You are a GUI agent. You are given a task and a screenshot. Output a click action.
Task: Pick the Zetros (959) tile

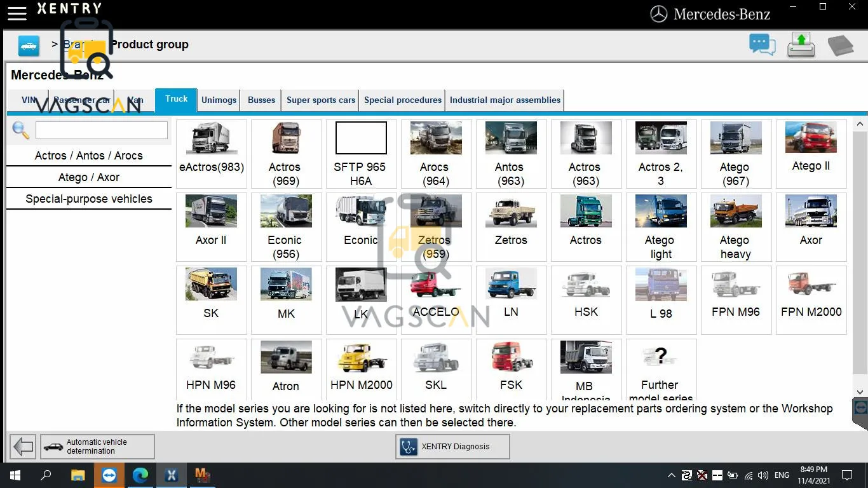coord(437,227)
